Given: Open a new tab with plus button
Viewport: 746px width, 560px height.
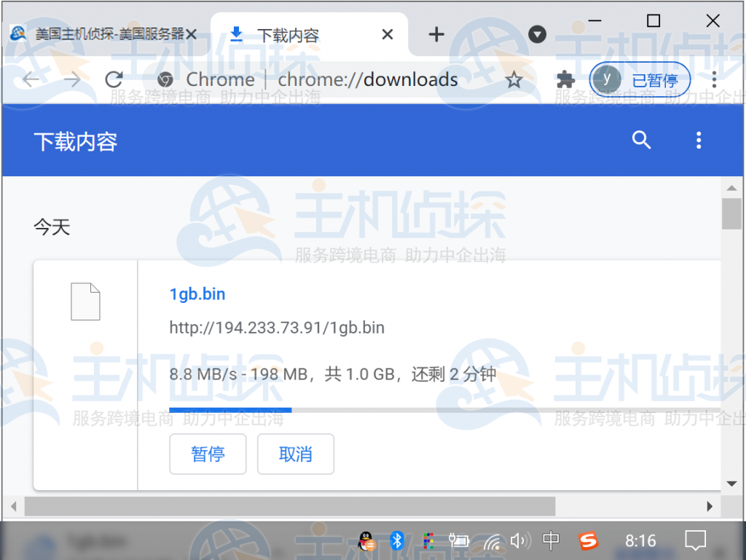Looking at the screenshot, I should tap(436, 34).
